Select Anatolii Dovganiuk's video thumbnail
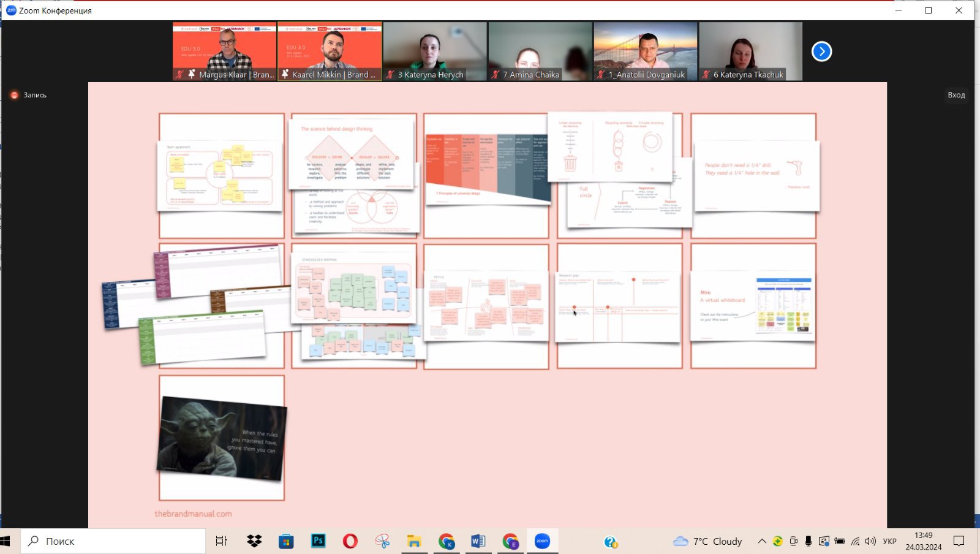The image size is (980, 554). pyautogui.click(x=646, y=51)
